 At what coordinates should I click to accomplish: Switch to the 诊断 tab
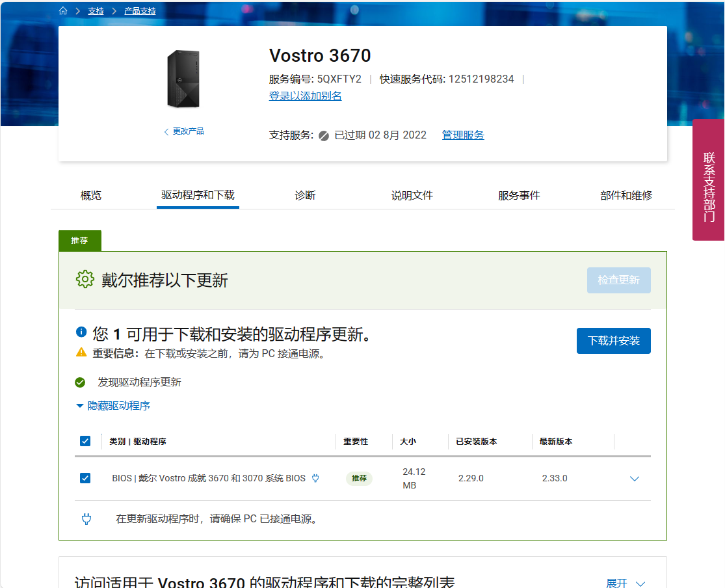tap(305, 195)
